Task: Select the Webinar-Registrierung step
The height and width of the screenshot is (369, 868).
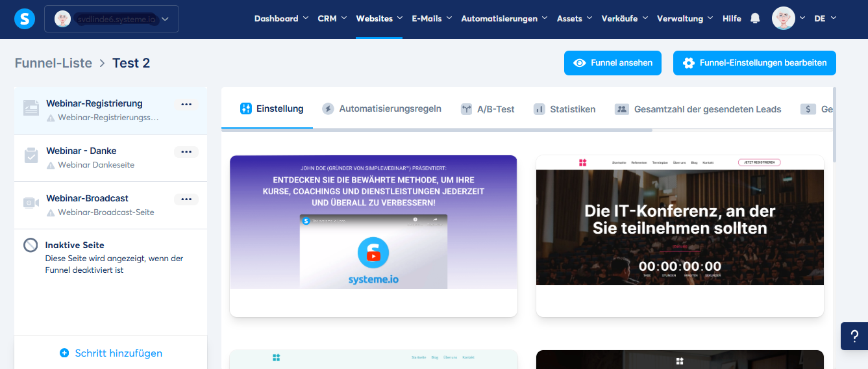Action: coord(110,110)
